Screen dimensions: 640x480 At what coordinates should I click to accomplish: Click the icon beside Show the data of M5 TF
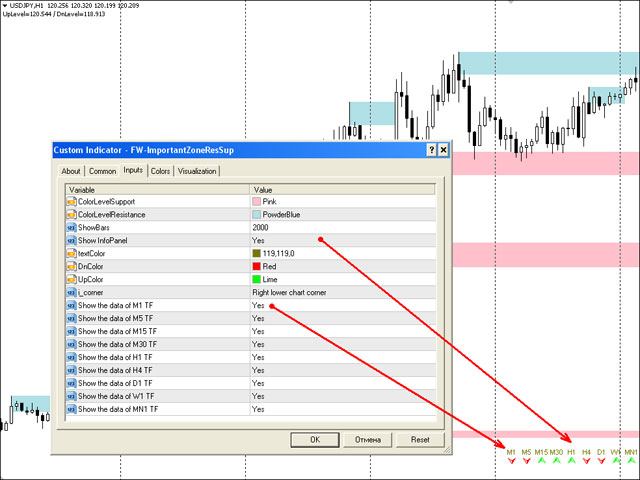71,318
